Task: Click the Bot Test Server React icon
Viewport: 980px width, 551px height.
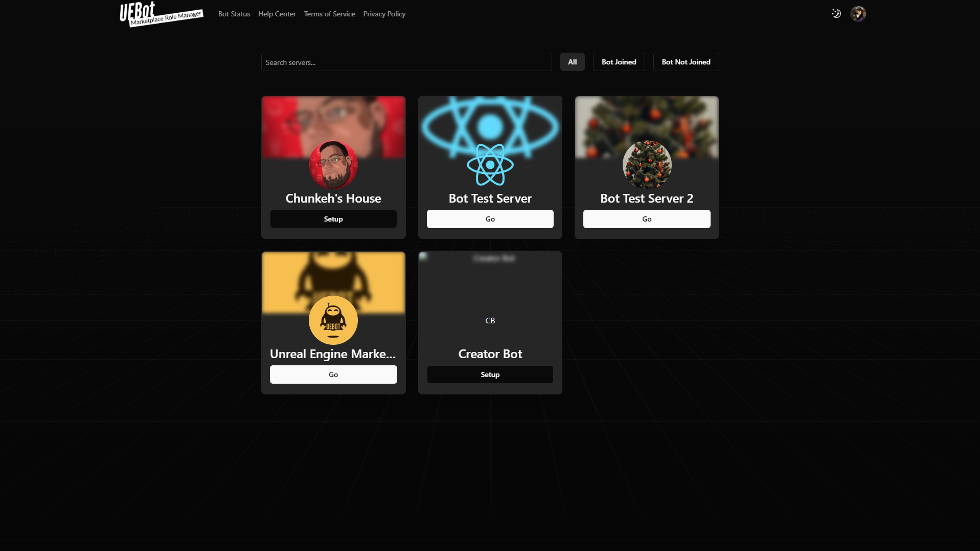Action: [x=490, y=165]
